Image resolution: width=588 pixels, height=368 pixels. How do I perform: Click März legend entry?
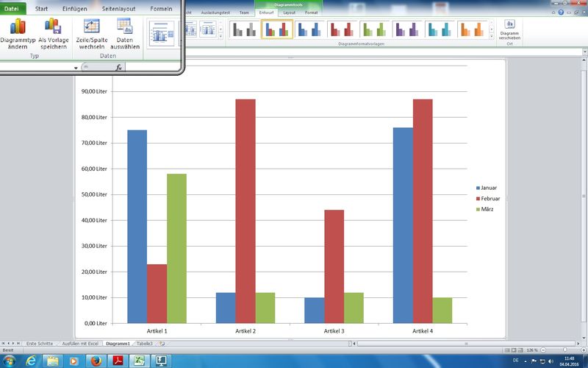click(x=485, y=209)
